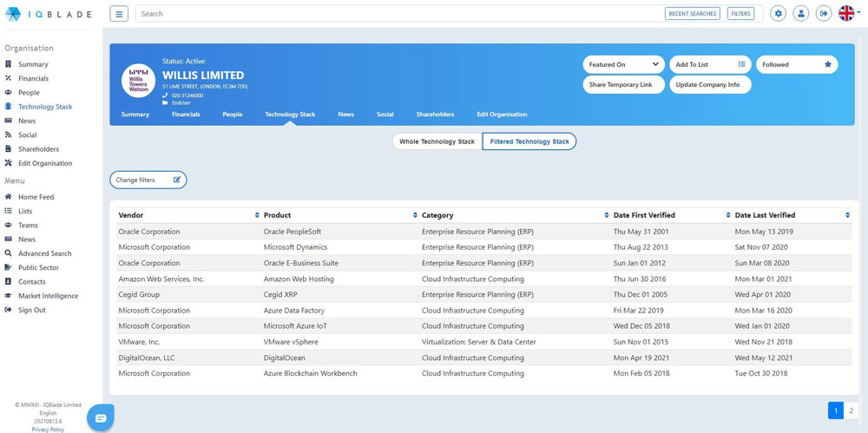This screenshot has height=433, width=868.
Task: Switch to Financials tab in company header
Action: (x=186, y=115)
